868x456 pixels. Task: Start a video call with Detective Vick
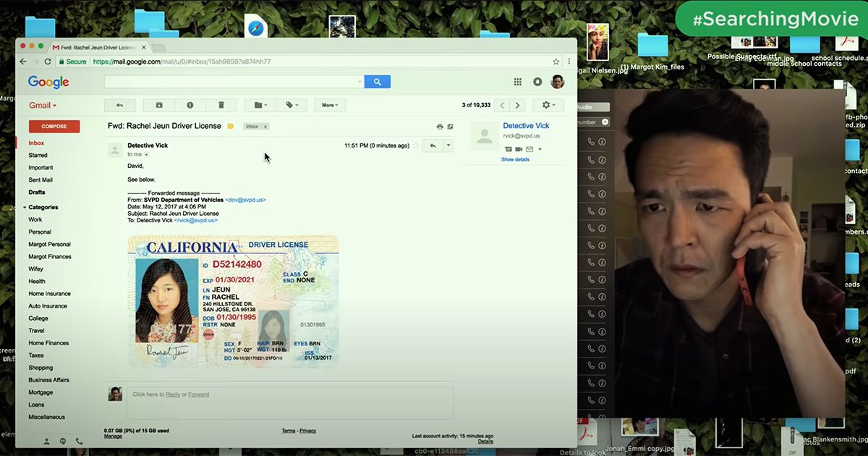519,149
